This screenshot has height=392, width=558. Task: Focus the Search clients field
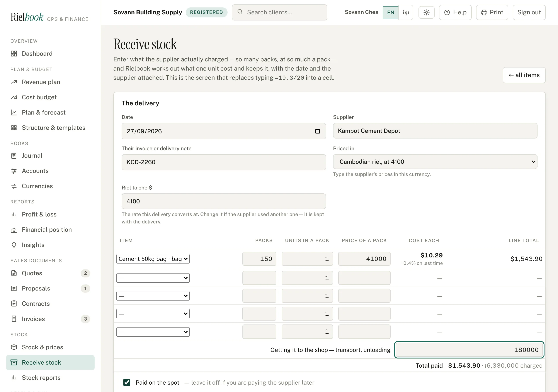click(x=279, y=12)
